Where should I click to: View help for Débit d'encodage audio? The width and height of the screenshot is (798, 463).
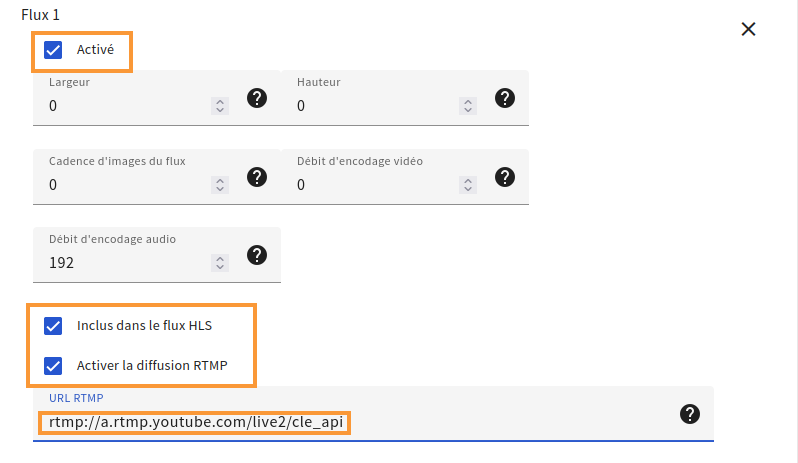(x=257, y=255)
